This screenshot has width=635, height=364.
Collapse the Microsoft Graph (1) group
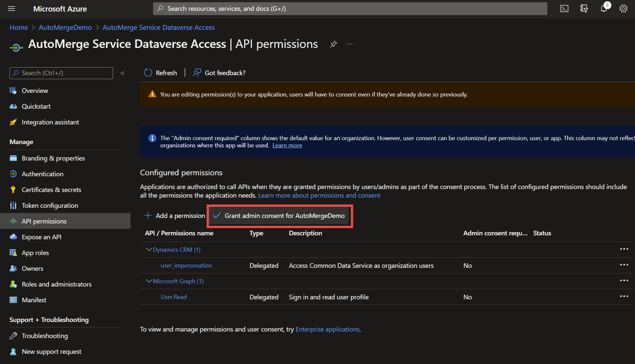[149, 281]
